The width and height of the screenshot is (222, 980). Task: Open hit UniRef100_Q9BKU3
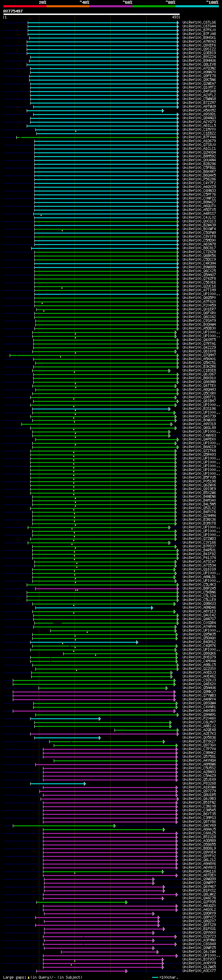(x=199, y=604)
